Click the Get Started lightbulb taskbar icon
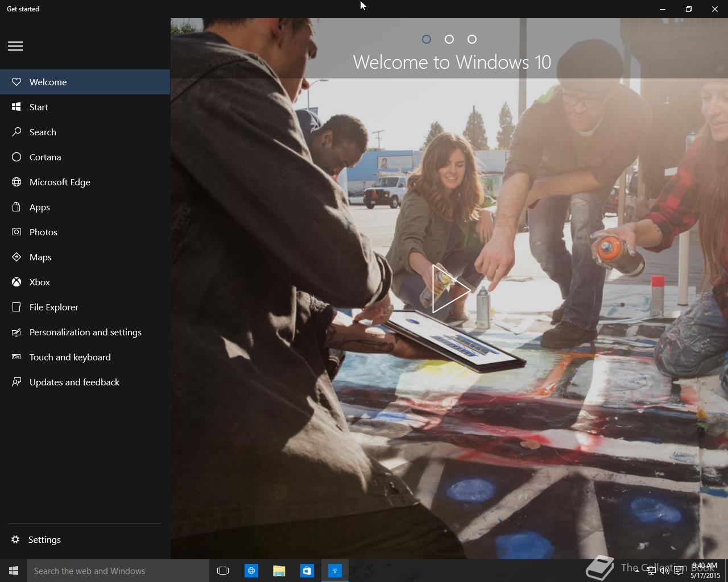Image resolution: width=728 pixels, height=582 pixels. pos(334,571)
